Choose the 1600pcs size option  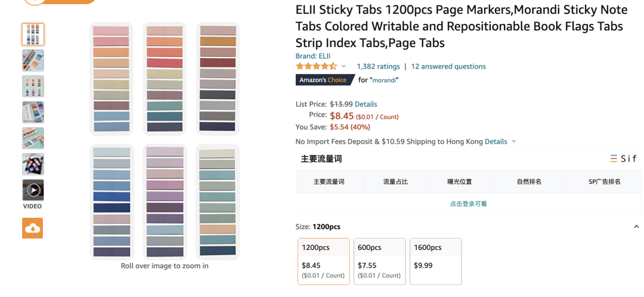[x=435, y=261]
